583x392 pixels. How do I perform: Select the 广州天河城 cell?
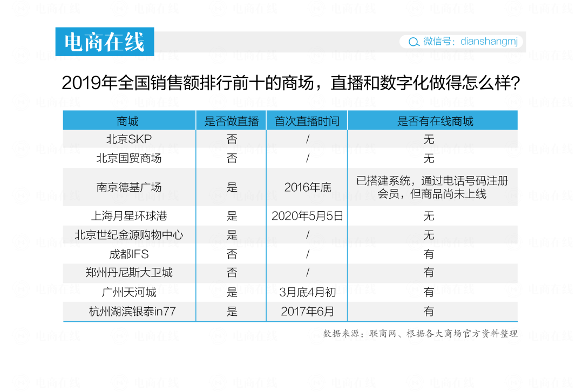tap(129, 292)
